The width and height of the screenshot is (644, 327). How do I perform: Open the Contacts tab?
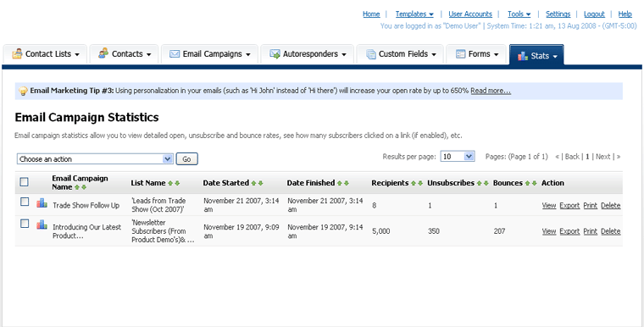coord(124,54)
